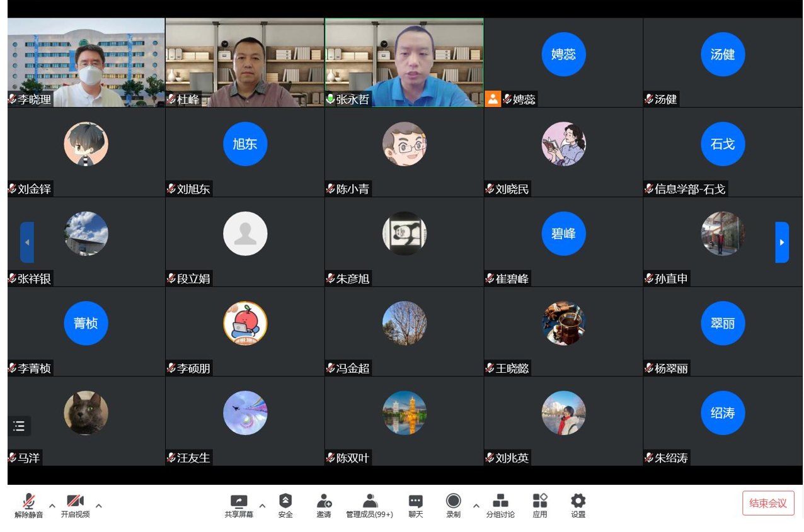
Task: Click 结束会议 end meeting button
Action: [768, 503]
